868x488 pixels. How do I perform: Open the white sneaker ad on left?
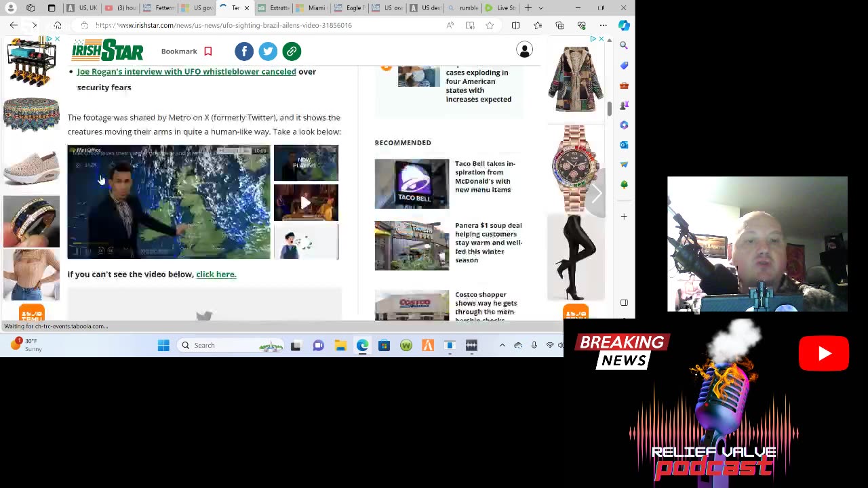click(x=31, y=167)
